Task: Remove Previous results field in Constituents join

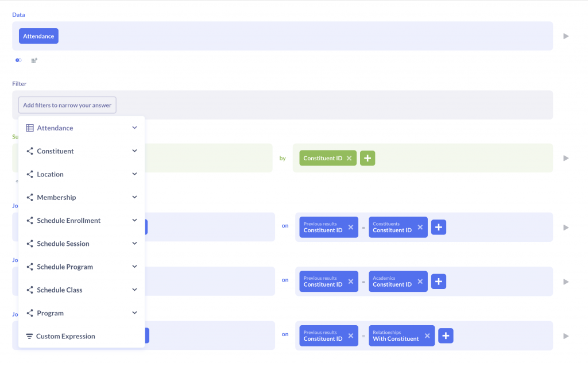Action: tap(351, 227)
